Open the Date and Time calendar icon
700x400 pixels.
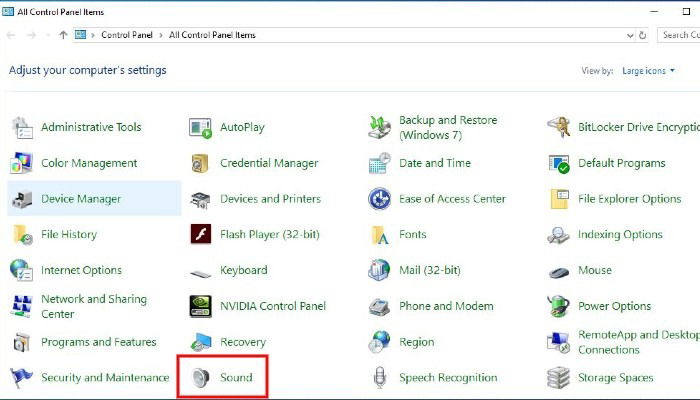[379, 163]
